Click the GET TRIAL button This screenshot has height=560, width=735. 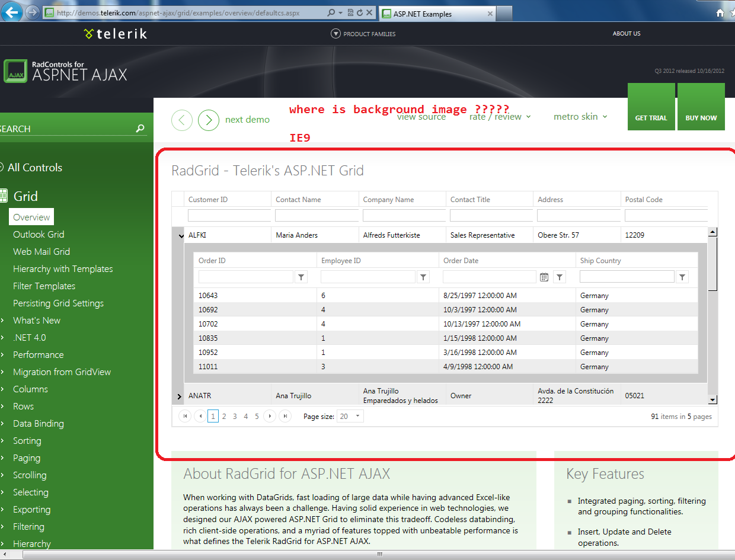coord(651,107)
